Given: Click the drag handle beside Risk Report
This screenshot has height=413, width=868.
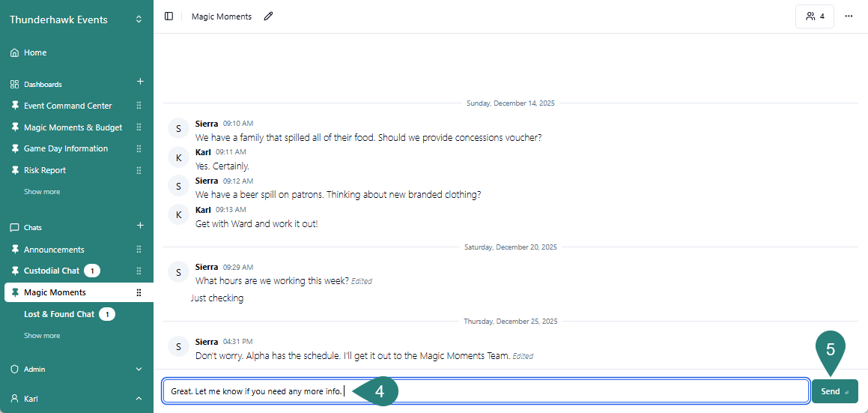Looking at the screenshot, I should [x=139, y=170].
